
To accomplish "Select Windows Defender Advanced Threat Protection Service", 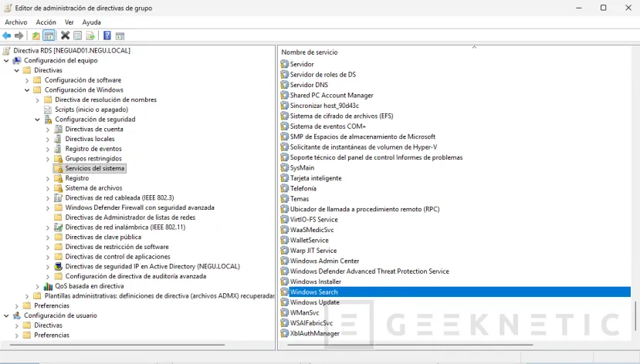I will pos(369,271).
